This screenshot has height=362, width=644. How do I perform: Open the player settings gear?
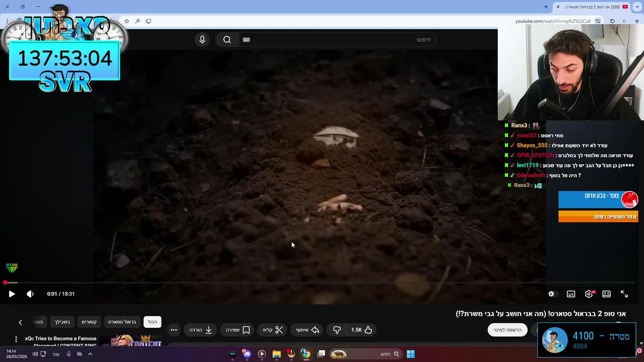[x=589, y=294]
